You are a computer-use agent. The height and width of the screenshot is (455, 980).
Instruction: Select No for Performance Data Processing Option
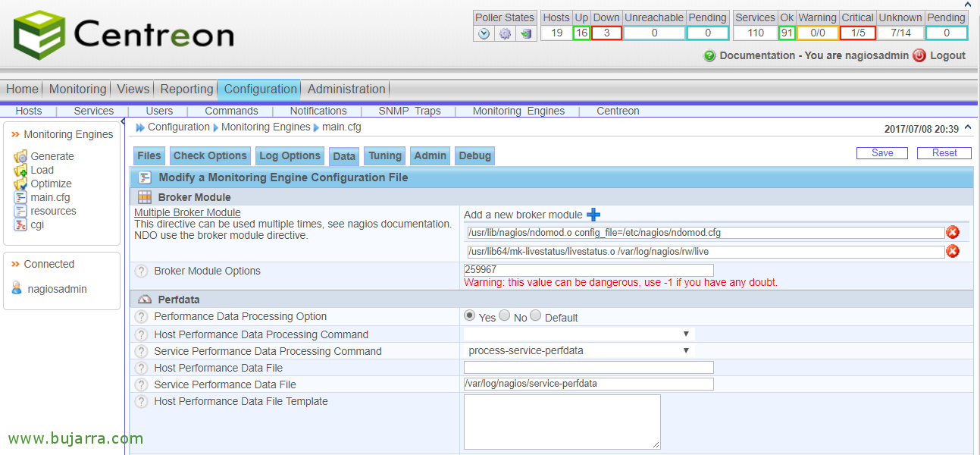pyautogui.click(x=505, y=315)
